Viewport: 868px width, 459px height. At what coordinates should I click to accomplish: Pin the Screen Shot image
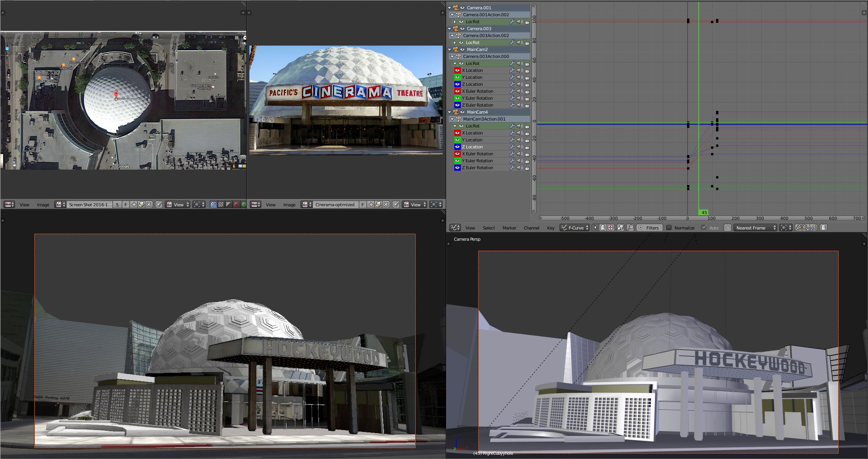159,205
